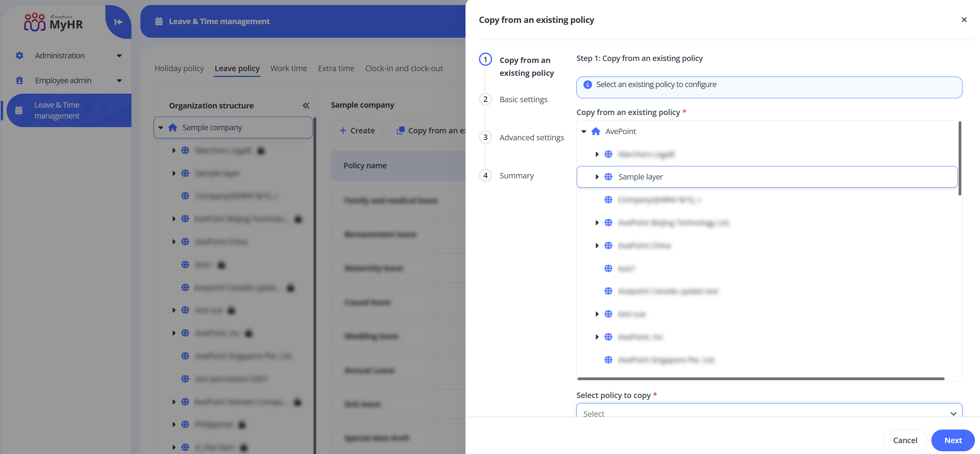Image resolution: width=980 pixels, height=454 pixels.
Task: Expand the Administration sidebar menu
Action: coord(119,56)
